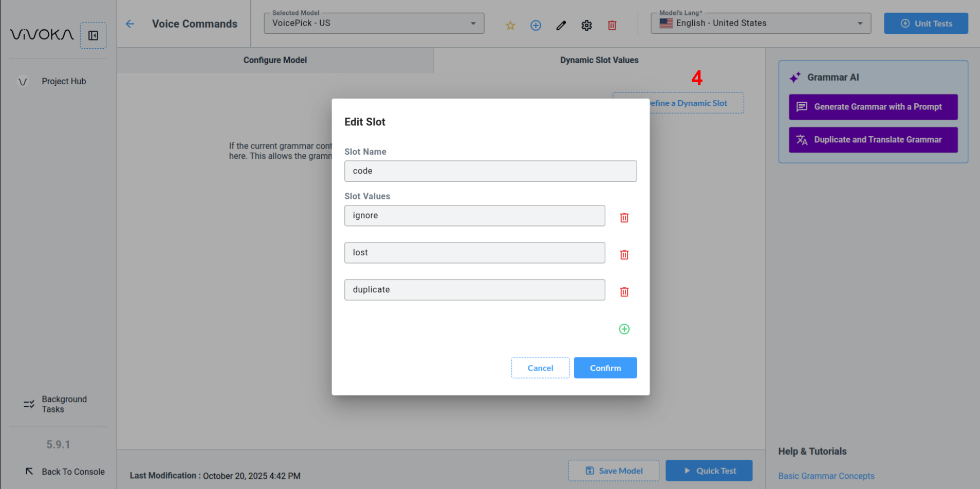
Task: Go back using the left arrow
Action: click(130, 24)
